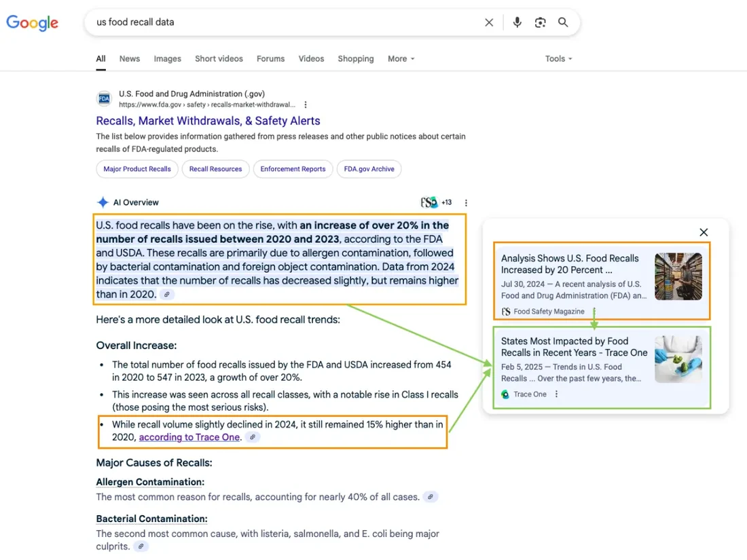Click the Trace One source logo
The width and height of the screenshot is (747, 560).
click(505, 394)
